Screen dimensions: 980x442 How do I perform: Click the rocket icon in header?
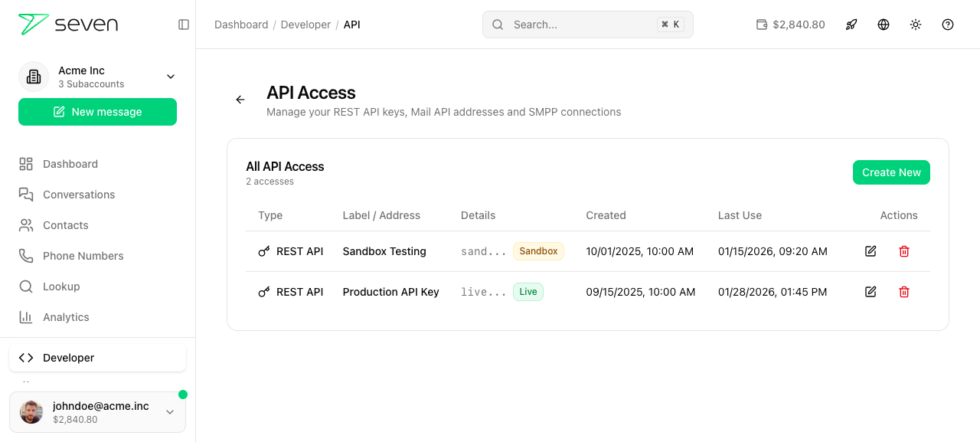pos(851,25)
